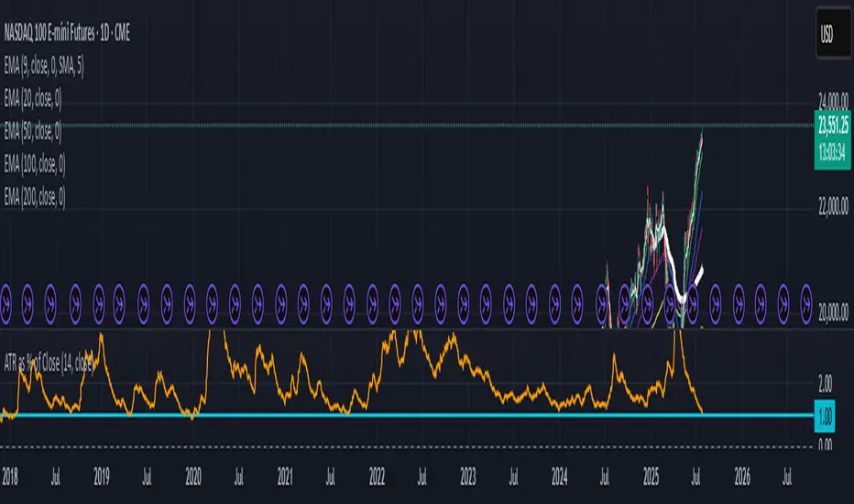This screenshot has height=504, width=854.
Task: Click the rightmost contract rollover marker icon
Action: coord(807,297)
